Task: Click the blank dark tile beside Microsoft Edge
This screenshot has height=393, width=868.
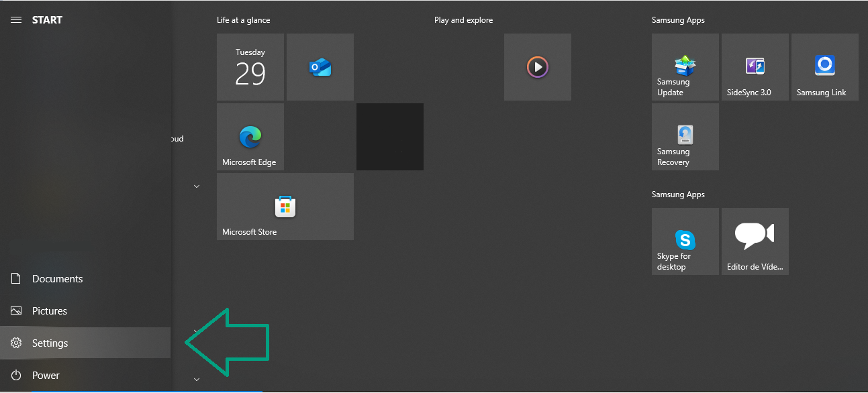Action: (390, 137)
